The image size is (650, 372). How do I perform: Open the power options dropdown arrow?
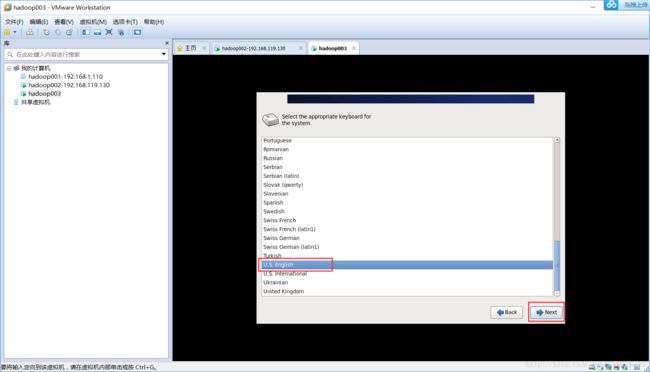(15, 32)
